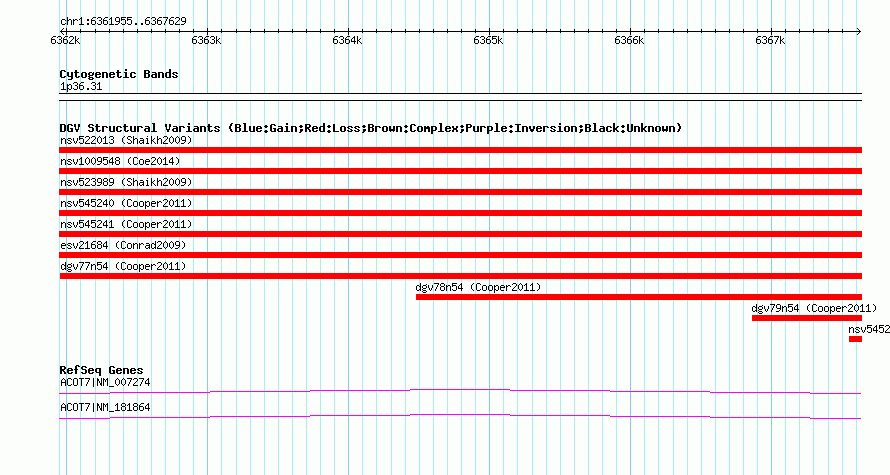The image size is (890, 475).
Task: Click the left arrowhead of the ruler
Action: pos(62,32)
